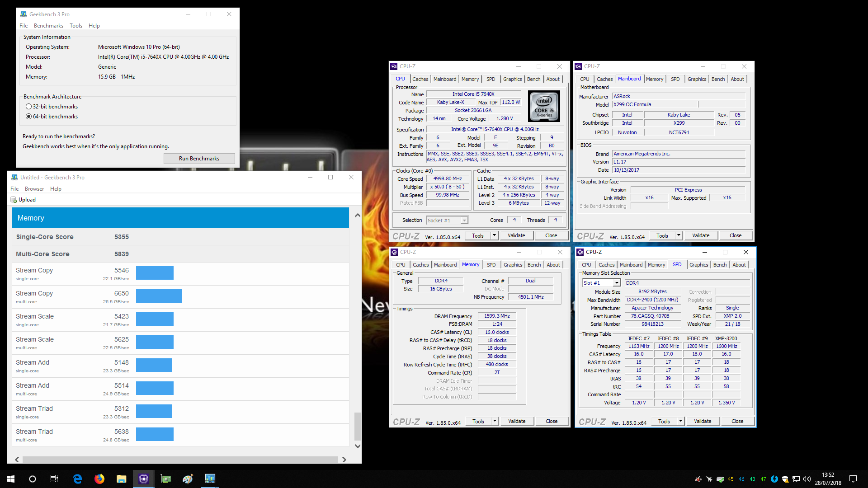Click the blue 46 temperature tray readout
Screen dimensions: 868x488
coord(741,479)
